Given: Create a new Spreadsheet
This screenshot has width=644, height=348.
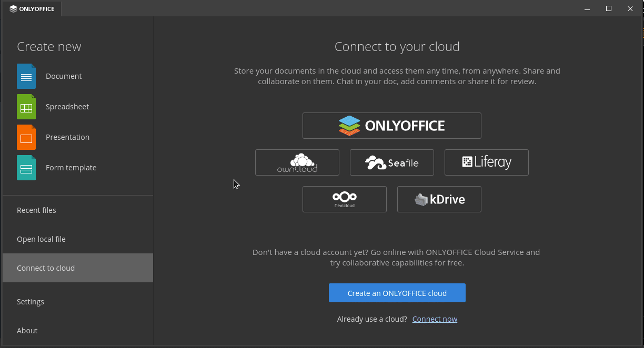Looking at the screenshot, I should pyautogui.click(x=67, y=107).
